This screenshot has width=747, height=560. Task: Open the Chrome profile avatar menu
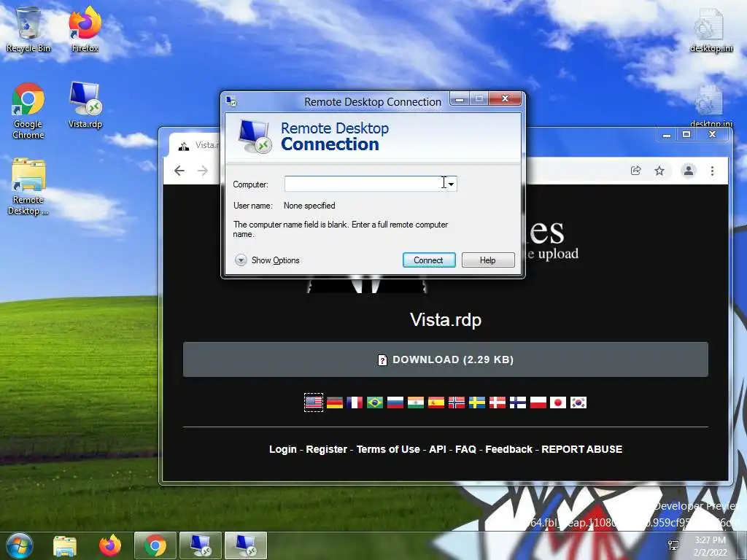click(689, 171)
